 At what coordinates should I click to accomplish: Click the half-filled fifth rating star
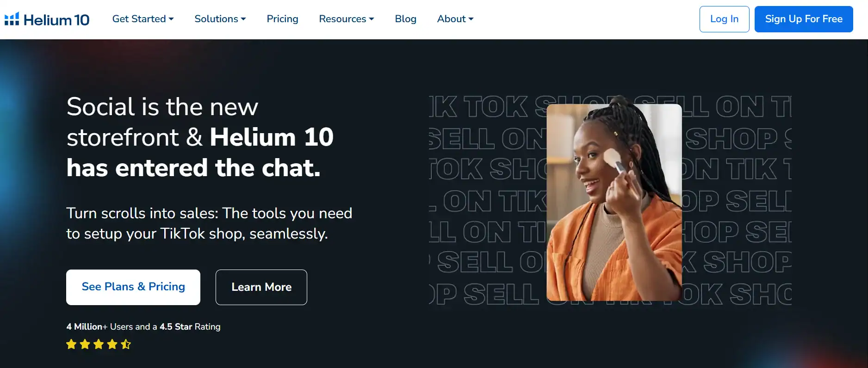pos(126,344)
